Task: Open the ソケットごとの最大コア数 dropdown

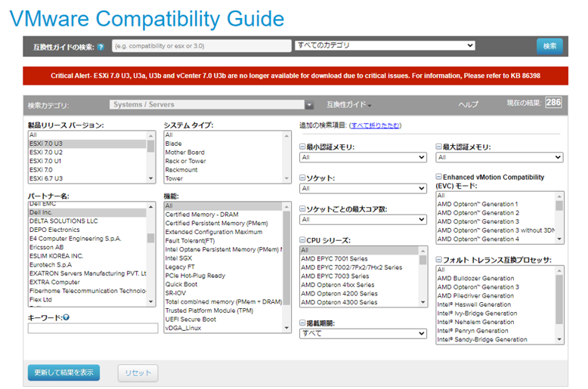Action: point(363,219)
